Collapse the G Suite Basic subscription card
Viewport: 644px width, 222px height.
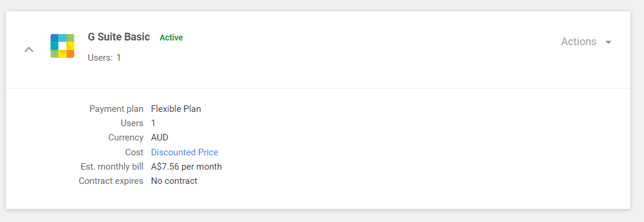coord(29,50)
